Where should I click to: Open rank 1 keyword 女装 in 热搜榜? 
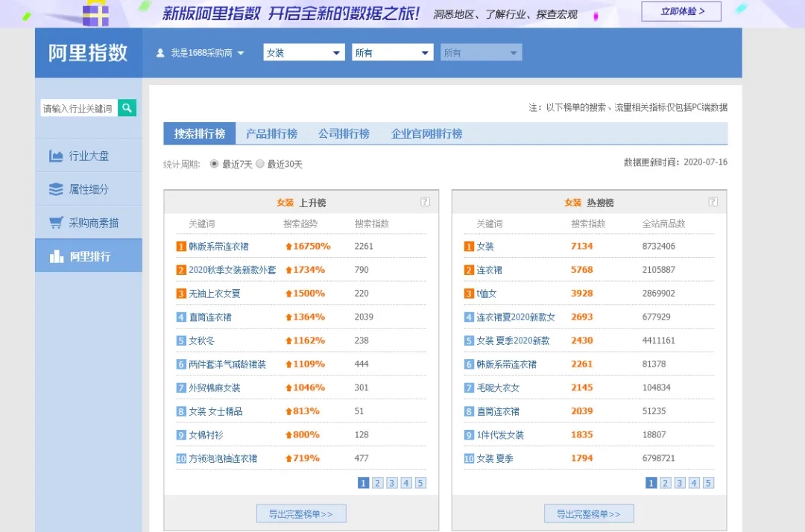(485, 246)
